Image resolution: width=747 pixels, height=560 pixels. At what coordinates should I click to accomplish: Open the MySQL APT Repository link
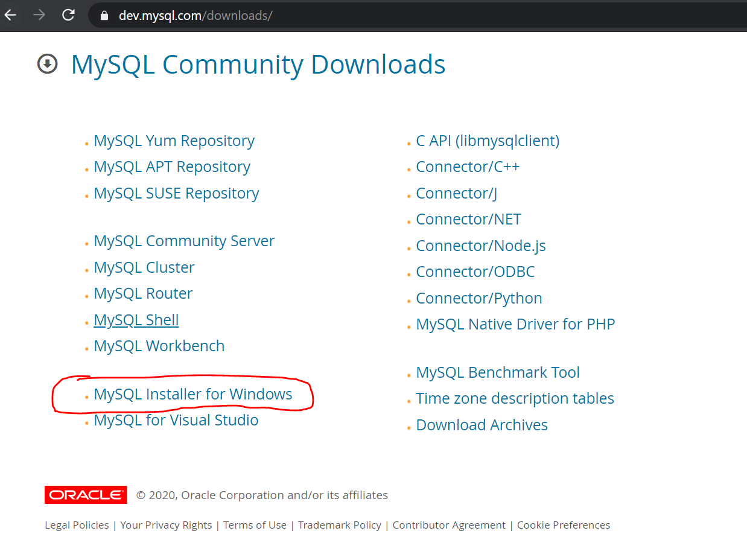[172, 167]
